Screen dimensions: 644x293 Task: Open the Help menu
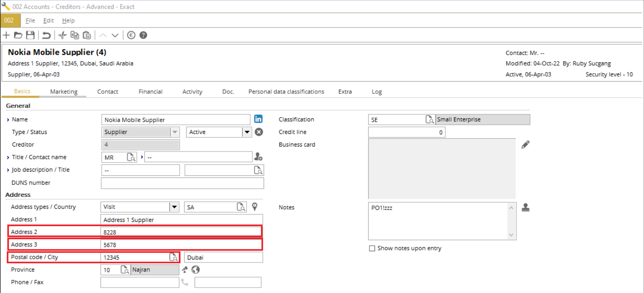point(68,21)
